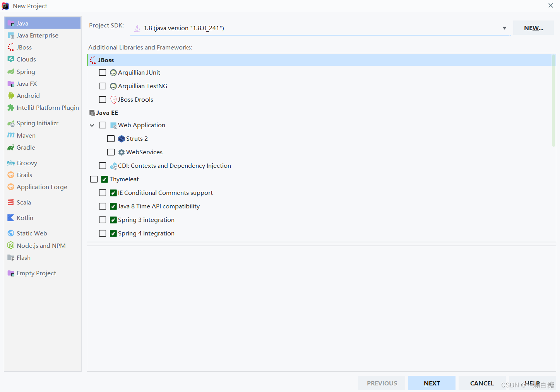The height and width of the screenshot is (392, 560).
Task: Select the Maven text label
Action: tap(26, 136)
